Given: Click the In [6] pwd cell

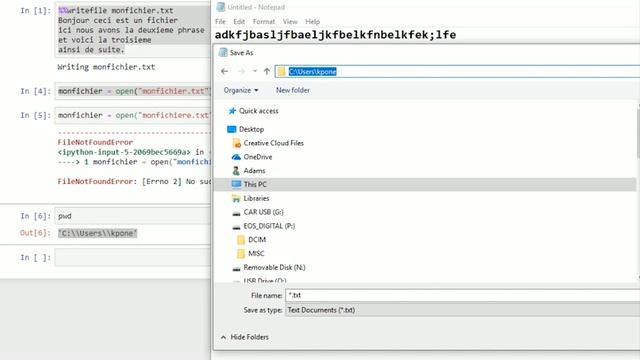Looking at the screenshot, I should [133, 216].
